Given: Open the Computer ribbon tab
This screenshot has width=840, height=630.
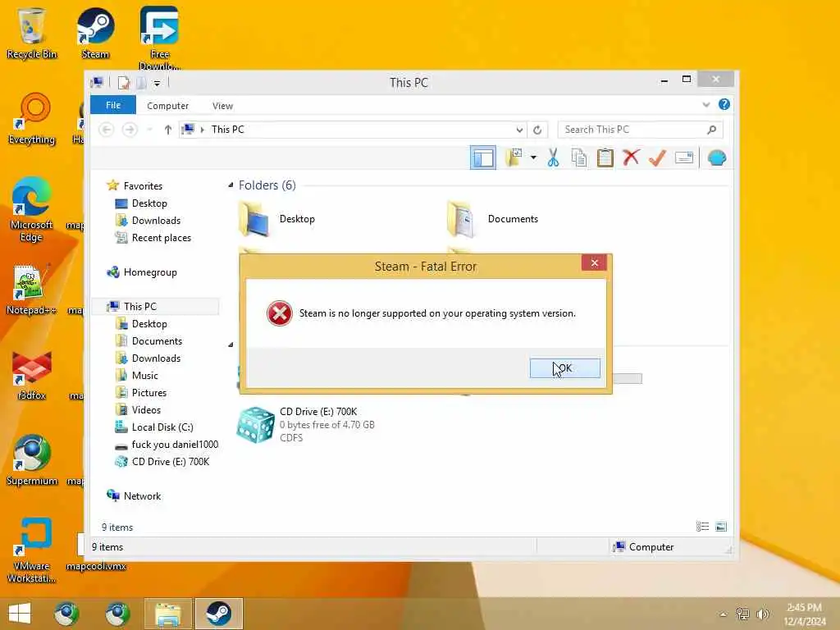Looking at the screenshot, I should (167, 106).
